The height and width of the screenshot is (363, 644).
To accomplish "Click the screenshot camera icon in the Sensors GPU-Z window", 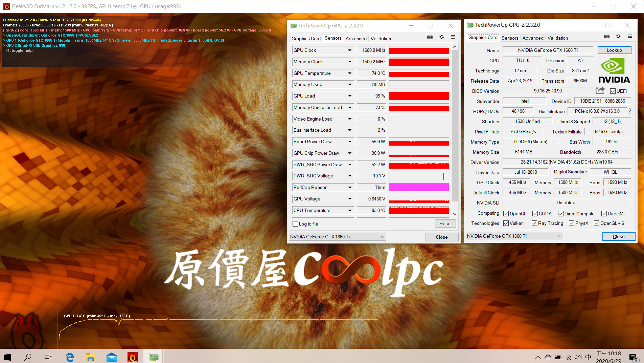I will point(430,37).
